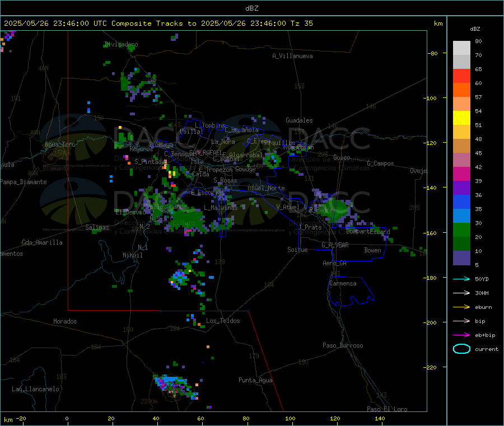Click the 5 dBZ dark purple swatch
Viewport: 504px width, 426px height.
[461, 258]
